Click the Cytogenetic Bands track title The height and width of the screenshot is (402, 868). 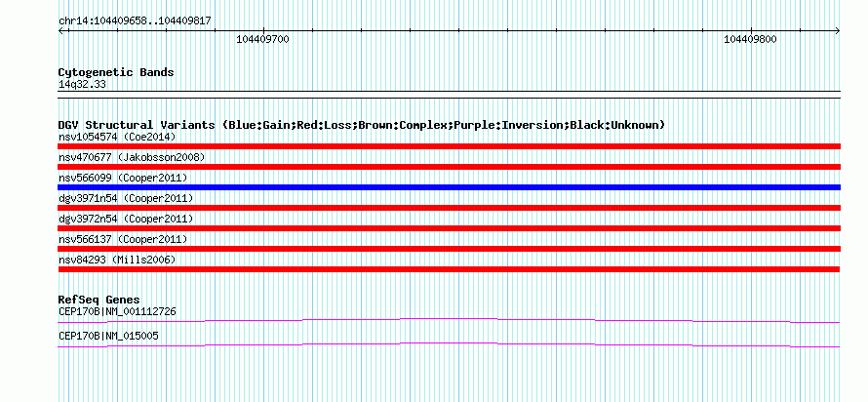click(116, 72)
